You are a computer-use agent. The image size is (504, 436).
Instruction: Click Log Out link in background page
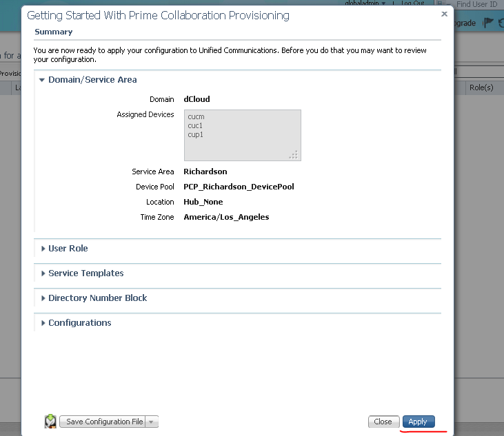(413, 3)
